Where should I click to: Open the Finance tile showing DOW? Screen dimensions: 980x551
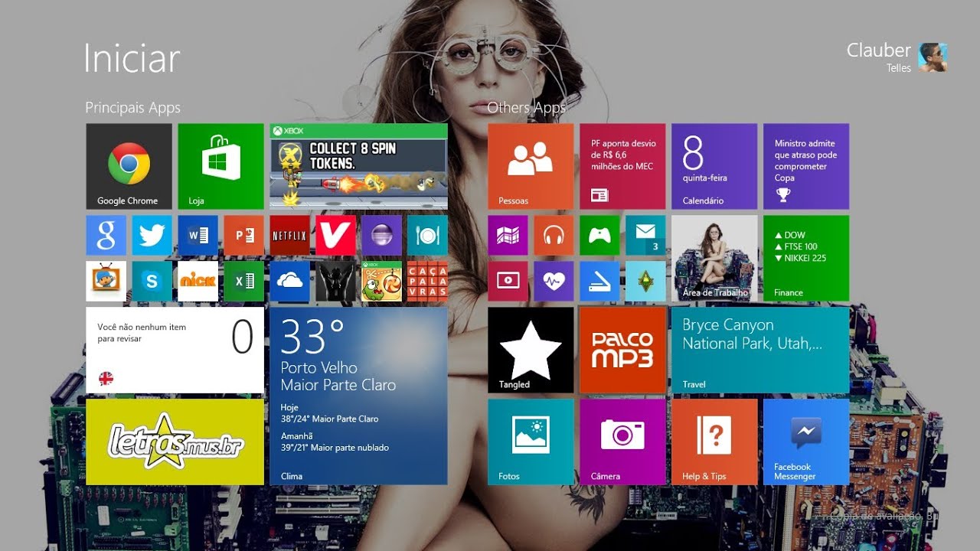[806, 259]
